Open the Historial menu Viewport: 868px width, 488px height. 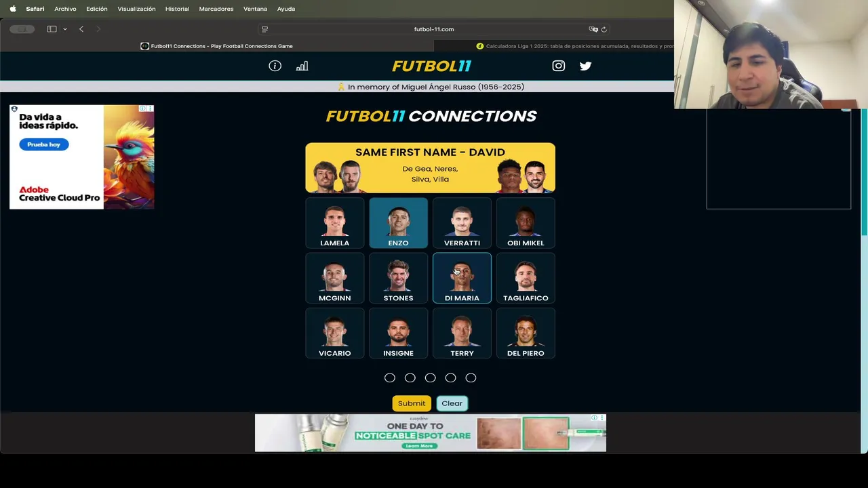pos(177,9)
